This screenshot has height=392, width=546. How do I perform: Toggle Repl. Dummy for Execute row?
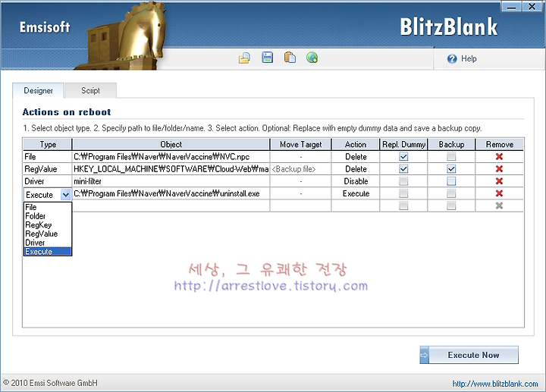403,193
